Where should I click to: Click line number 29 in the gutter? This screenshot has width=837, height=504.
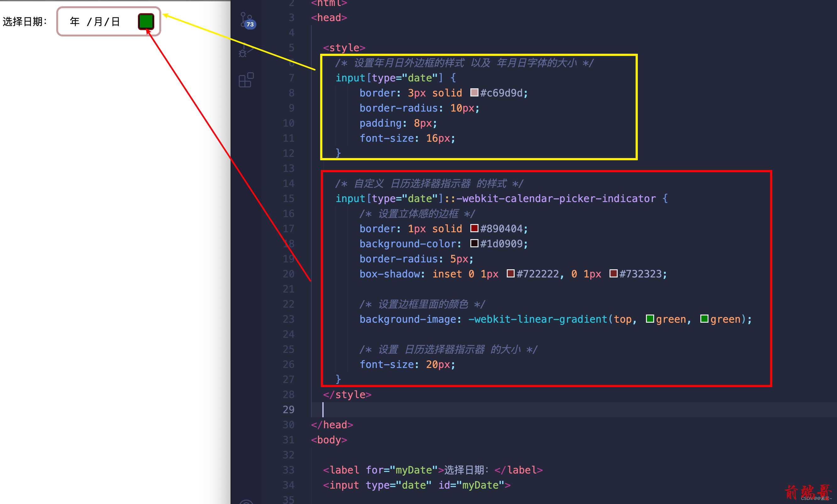[289, 410]
